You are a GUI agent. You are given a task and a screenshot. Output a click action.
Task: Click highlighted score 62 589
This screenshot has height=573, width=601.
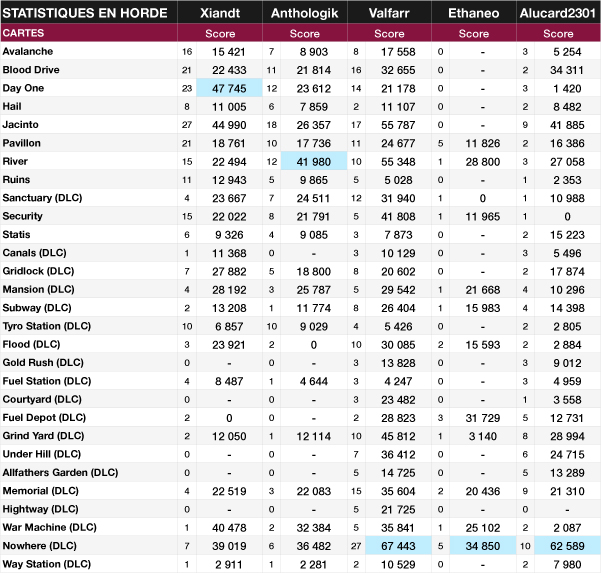pyautogui.click(x=567, y=546)
